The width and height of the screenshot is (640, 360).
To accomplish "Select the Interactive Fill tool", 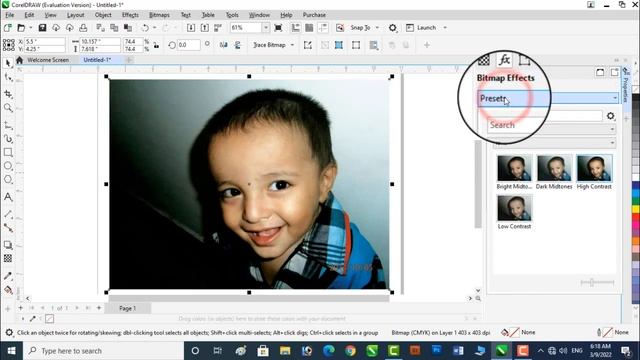I will [x=8, y=290].
